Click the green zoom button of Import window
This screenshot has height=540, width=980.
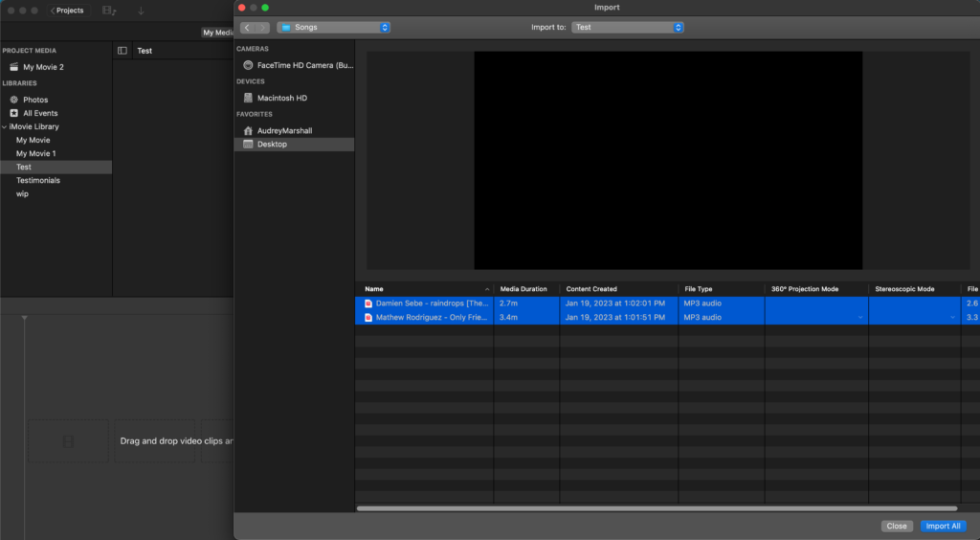tap(265, 8)
